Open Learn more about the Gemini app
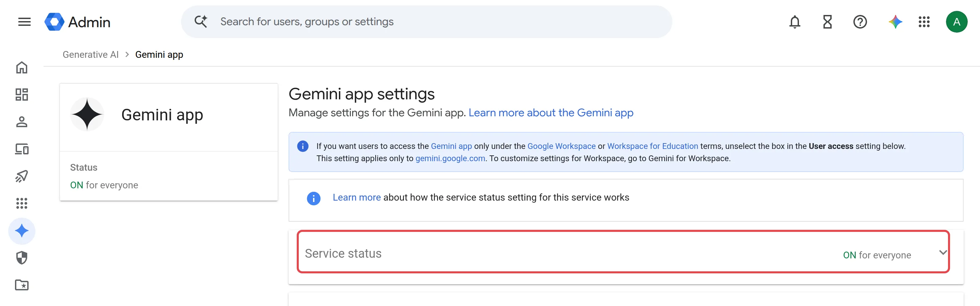This screenshot has width=980, height=306. [x=551, y=113]
